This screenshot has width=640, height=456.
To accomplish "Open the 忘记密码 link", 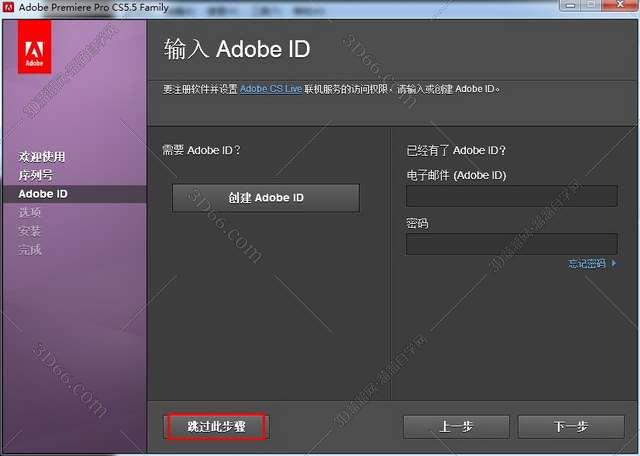I will tap(587, 264).
